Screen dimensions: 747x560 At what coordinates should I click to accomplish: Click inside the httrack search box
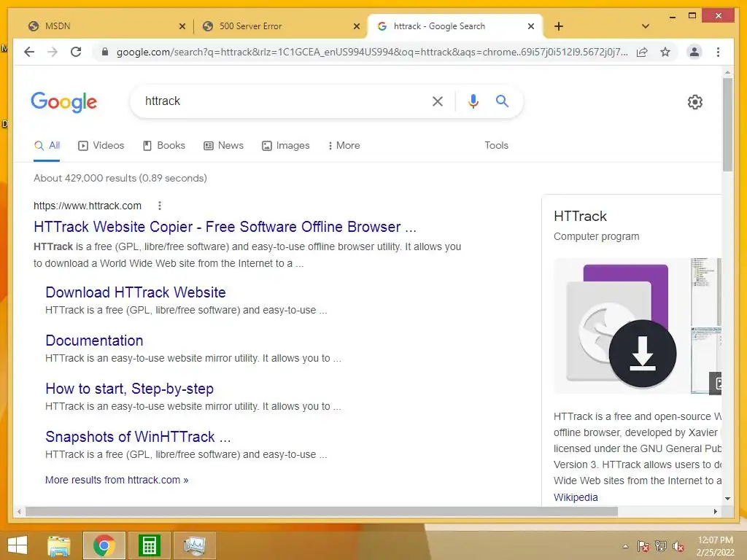[281, 101]
